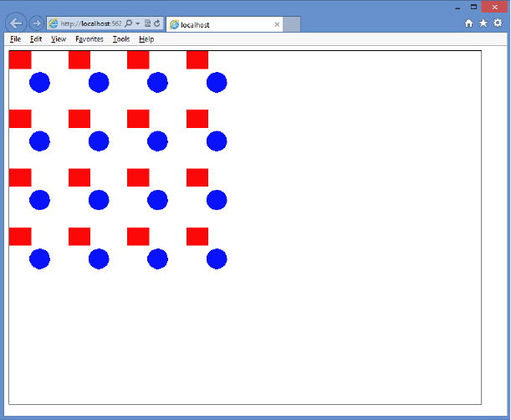Viewport: 511px width, 420px height.
Task: Open the View menu
Action: click(x=59, y=39)
